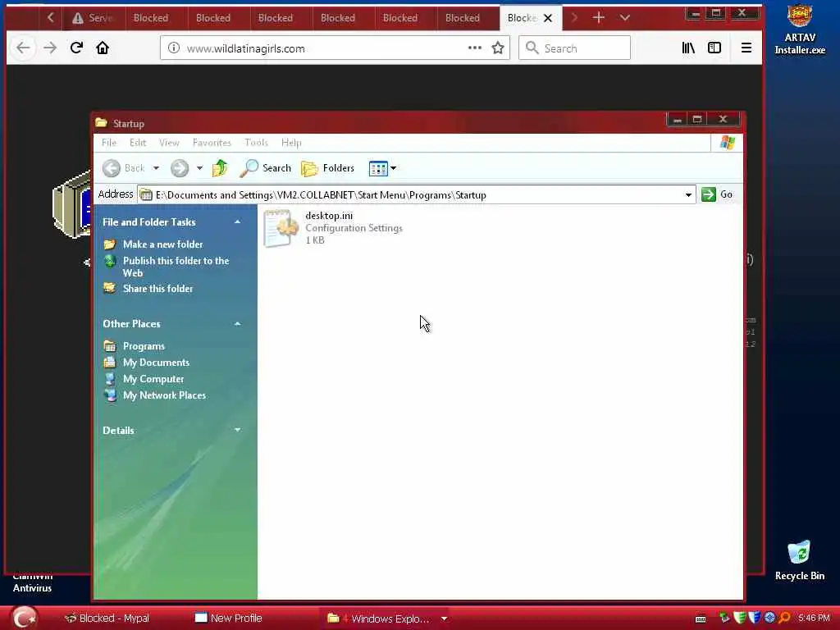Toggle the Folders pane button
The image size is (840, 630).
(x=328, y=168)
